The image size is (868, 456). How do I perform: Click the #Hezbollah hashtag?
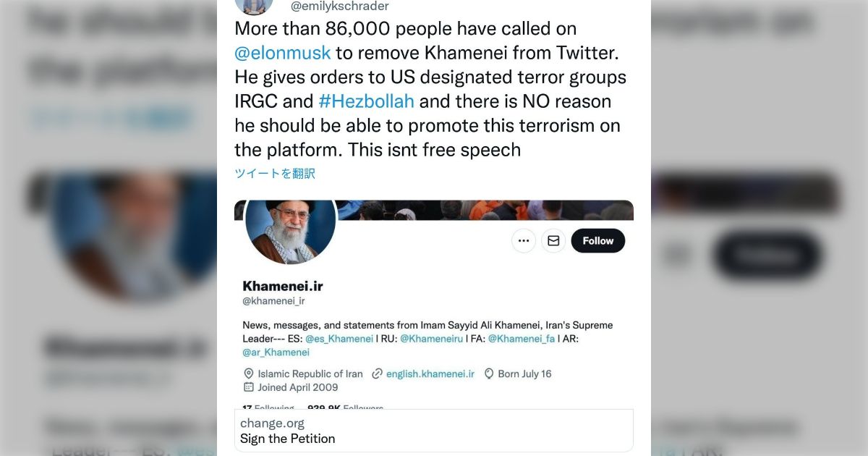click(x=366, y=101)
